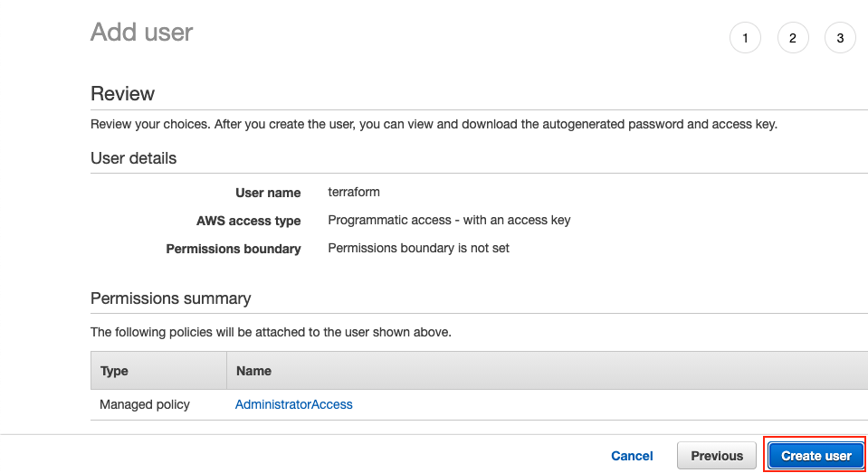Jump to wizard step 2 circle
The width and height of the screenshot is (868, 473).
click(x=793, y=38)
